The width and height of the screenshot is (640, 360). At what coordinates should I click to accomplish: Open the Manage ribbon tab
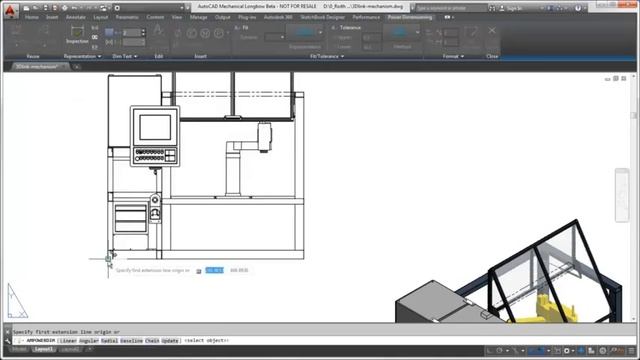point(198,17)
